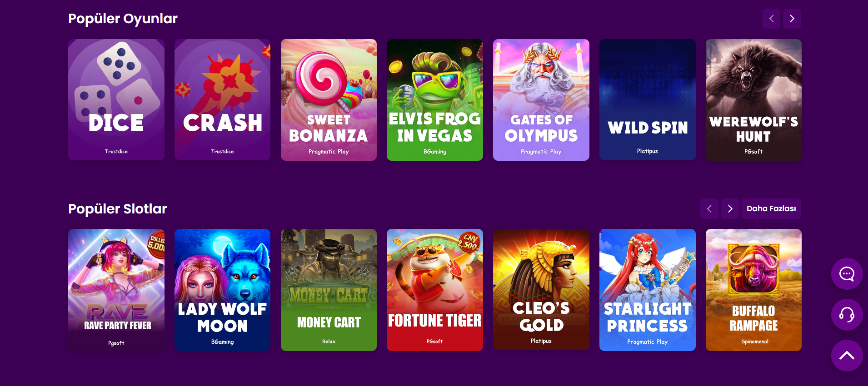Open Gates of Olympus game card

coord(541,99)
